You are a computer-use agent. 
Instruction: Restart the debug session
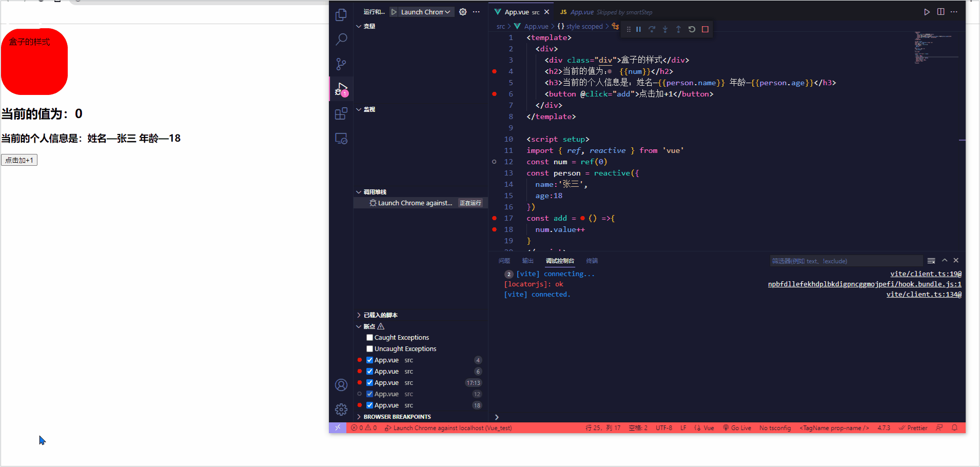coord(692,29)
